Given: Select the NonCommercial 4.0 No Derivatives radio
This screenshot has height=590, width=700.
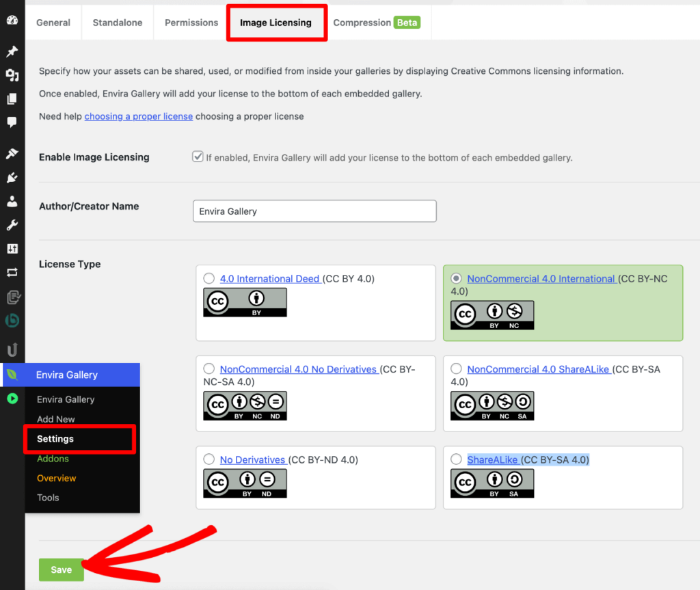Looking at the screenshot, I should (209, 369).
